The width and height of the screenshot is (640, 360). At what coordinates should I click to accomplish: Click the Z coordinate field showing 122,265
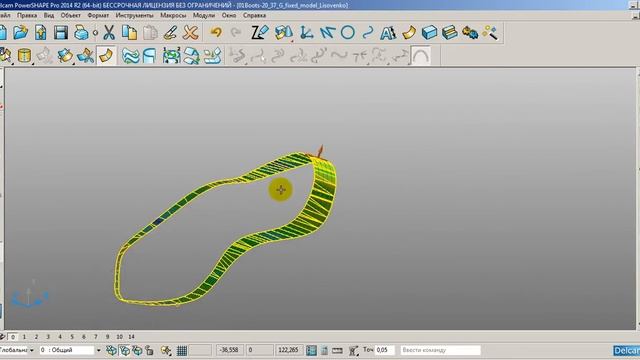pos(289,350)
